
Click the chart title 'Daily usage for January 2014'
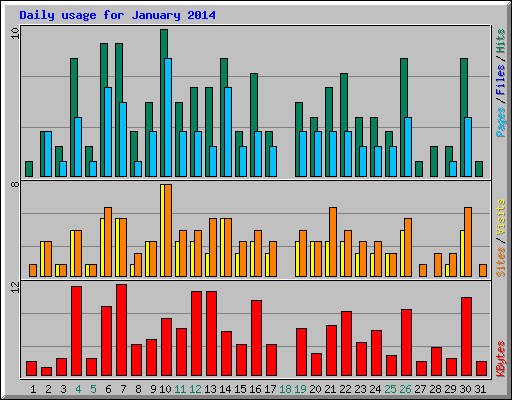tap(117, 15)
